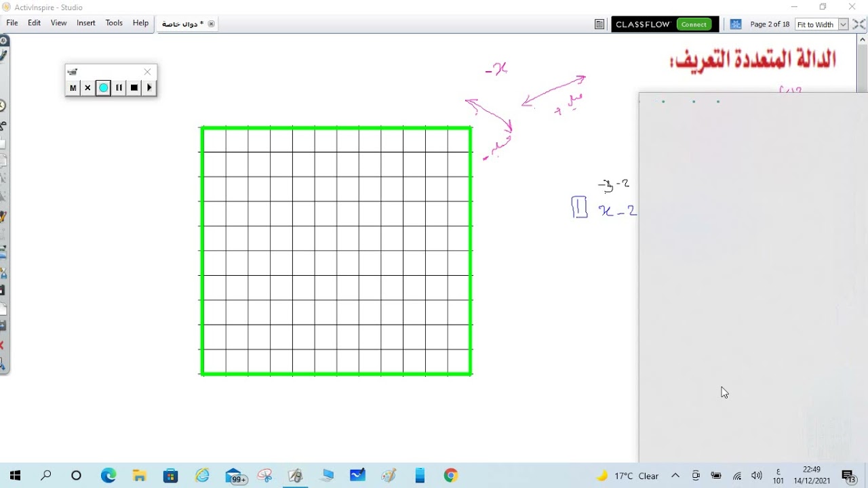Screen dimensions: 868x488
Task: Show hidden system tray icons
Action: click(675, 476)
